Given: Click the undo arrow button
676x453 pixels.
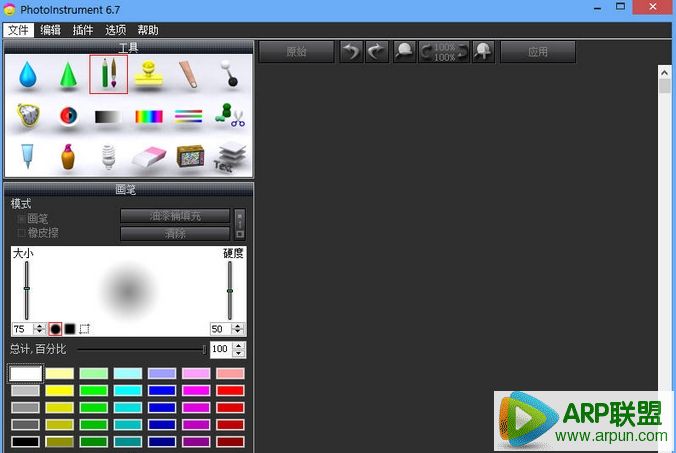Looking at the screenshot, I should point(351,52).
